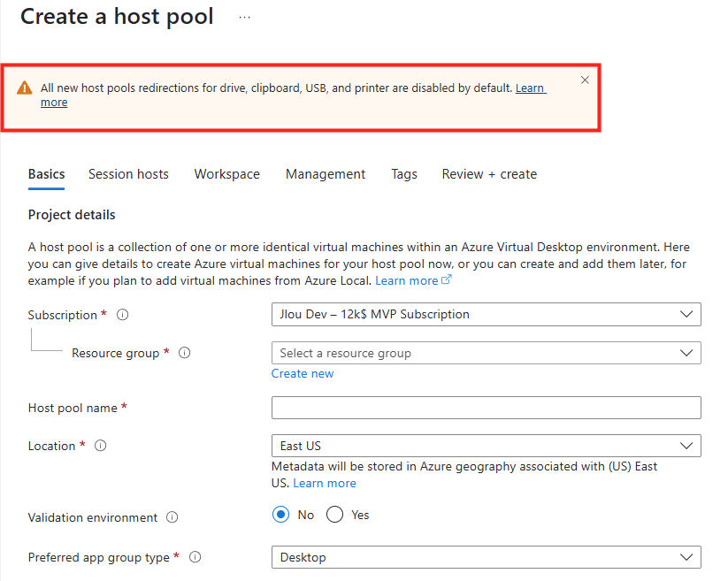Go to the Review + create tab
This screenshot has height=581, width=728.
pyautogui.click(x=489, y=174)
